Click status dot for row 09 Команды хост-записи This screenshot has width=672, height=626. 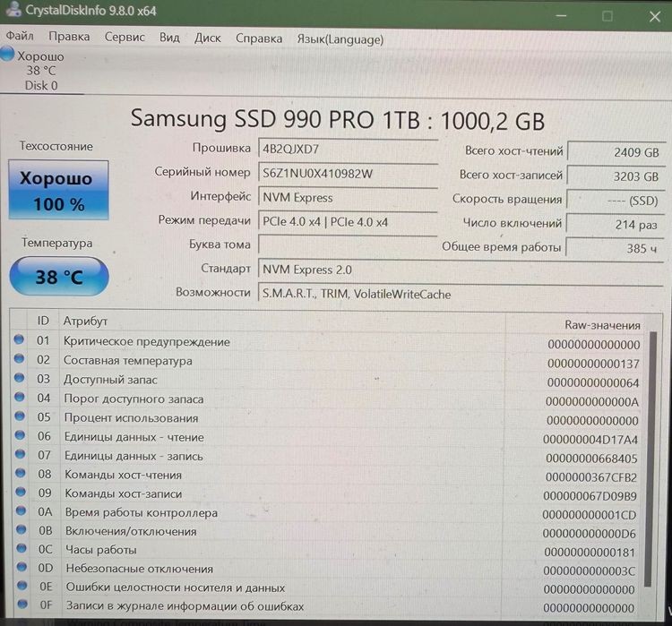coord(21,492)
